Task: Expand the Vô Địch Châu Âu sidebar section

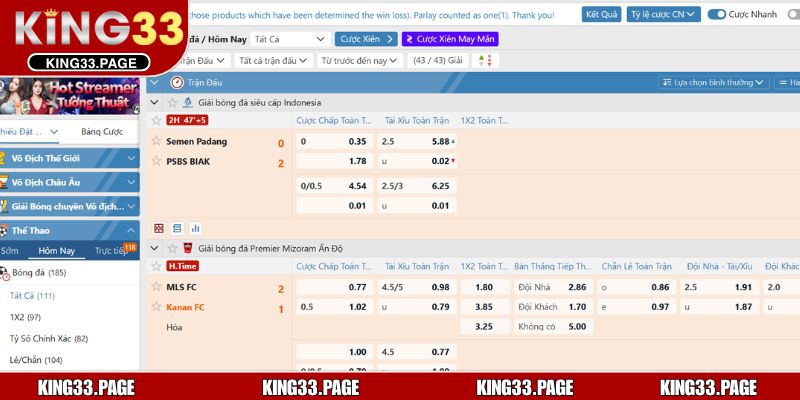Action: coord(69,182)
